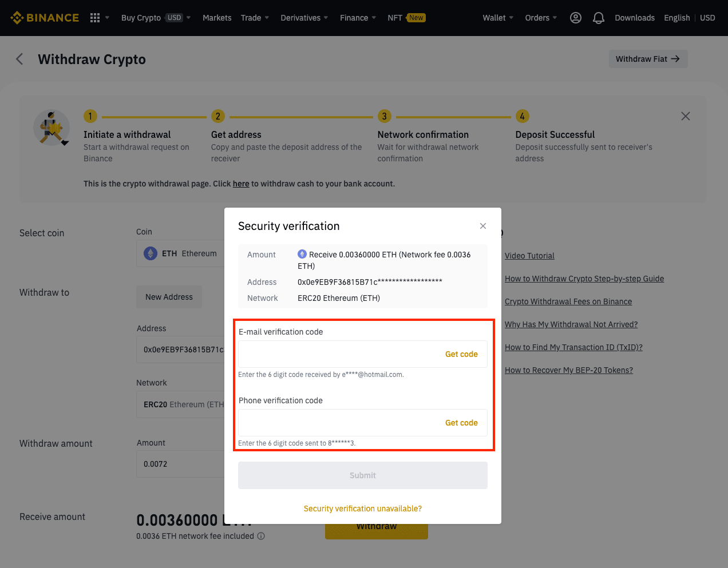This screenshot has width=728, height=568.
Task: Close the withdrawal steps guide banner
Action: 686,116
